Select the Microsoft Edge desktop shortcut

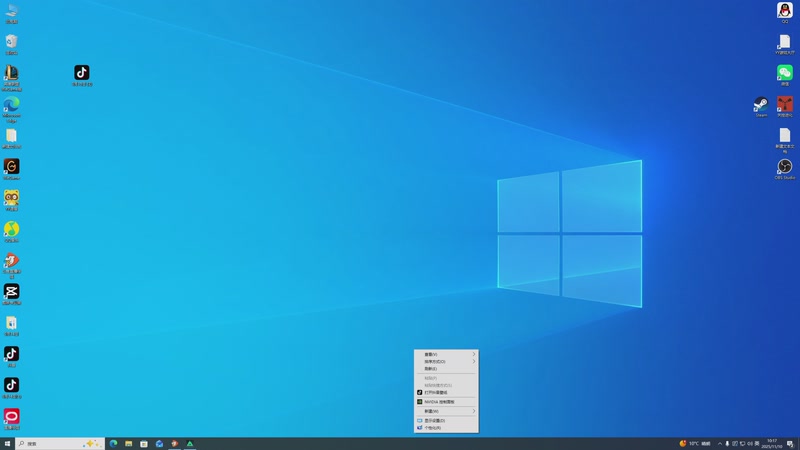pyautogui.click(x=12, y=109)
